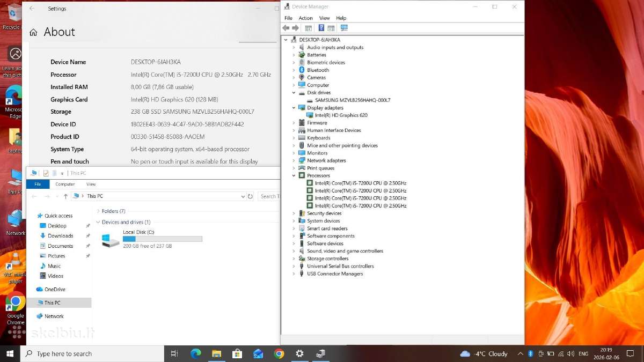Open the File Explorer address bar dropdown arrow
644x362 pixels.
pyautogui.click(x=243, y=196)
